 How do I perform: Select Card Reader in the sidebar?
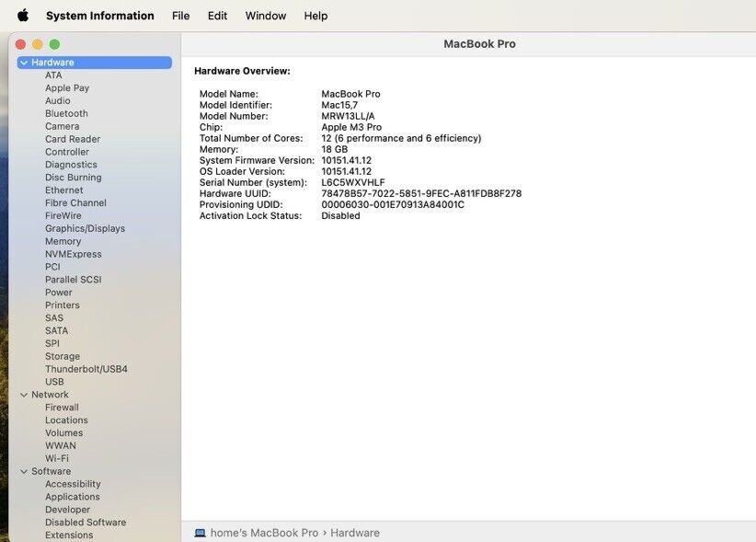(x=73, y=139)
